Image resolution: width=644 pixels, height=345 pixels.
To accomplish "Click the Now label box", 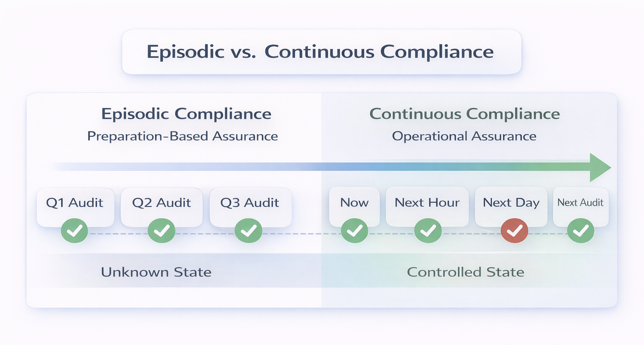I will pos(354,203).
